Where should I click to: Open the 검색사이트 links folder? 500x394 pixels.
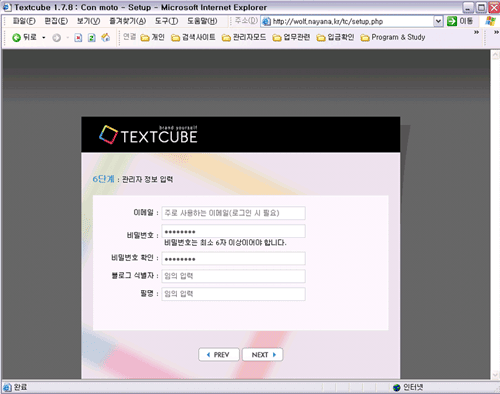tap(193, 37)
